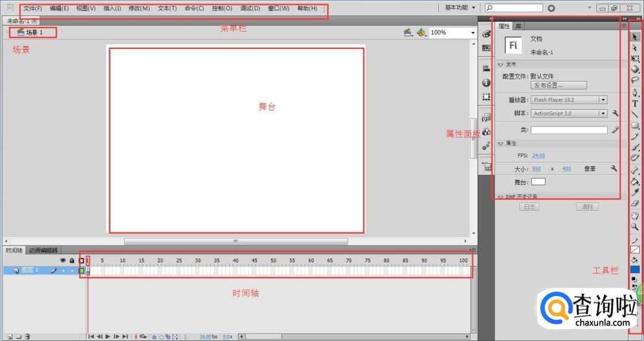Open the 修改(M) menu
The height and width of the screenshot is (341, 644).
click(x=139, y=8)
